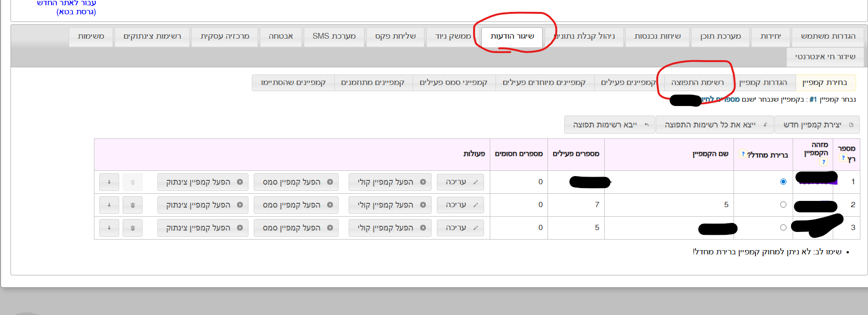
Task: Start הפעל קמפיין צינתוק in row 3
Action: [203, 228]
